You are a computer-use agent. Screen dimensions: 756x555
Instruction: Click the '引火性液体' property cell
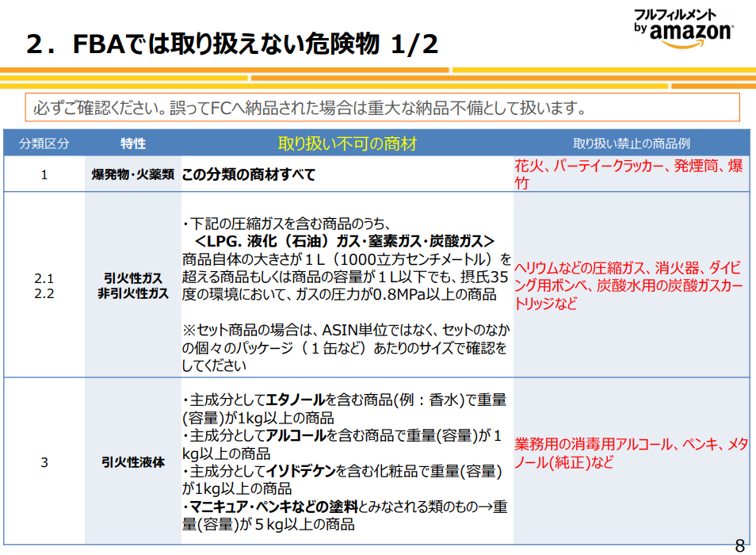coord(133,461)
